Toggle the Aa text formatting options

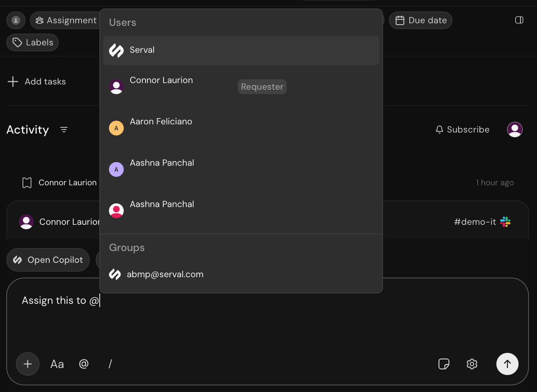pos(57,364)
